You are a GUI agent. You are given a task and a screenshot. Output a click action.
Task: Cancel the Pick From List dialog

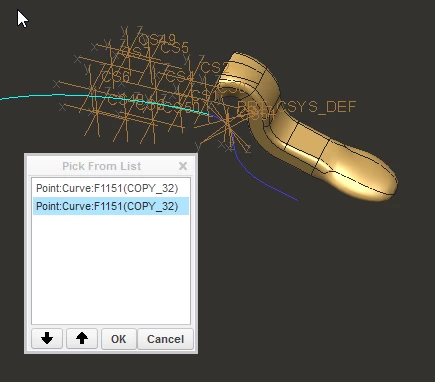(x=165, y=339)
